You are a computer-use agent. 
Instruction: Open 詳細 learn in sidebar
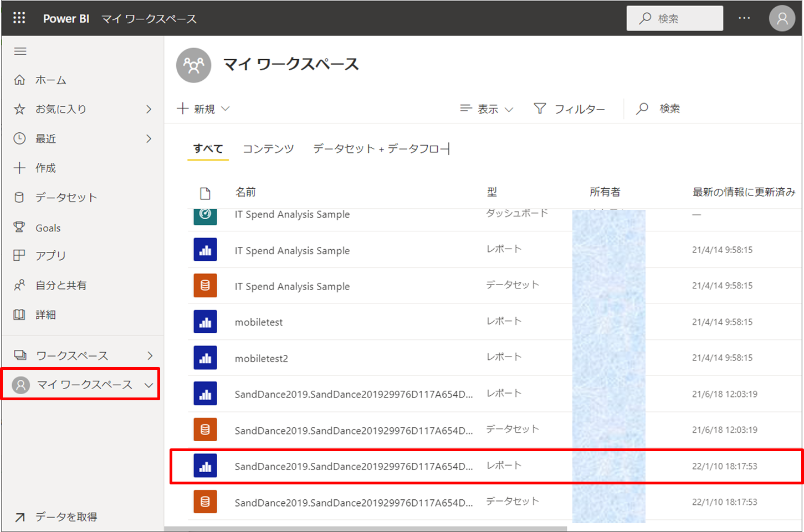point(45,314)
